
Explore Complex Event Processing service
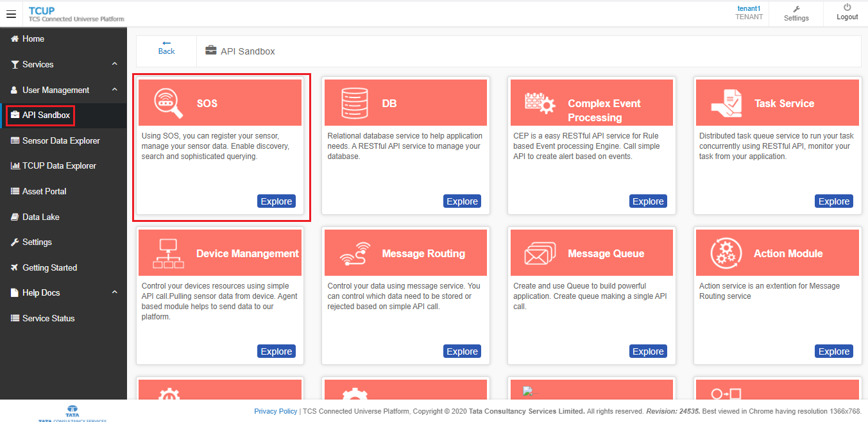pyautogui.click(x=648, y=201)
